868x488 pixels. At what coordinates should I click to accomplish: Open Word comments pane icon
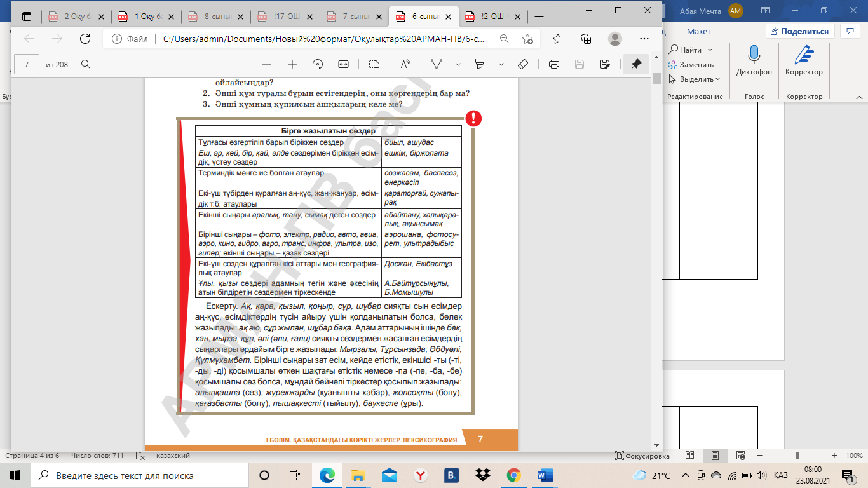850,31
